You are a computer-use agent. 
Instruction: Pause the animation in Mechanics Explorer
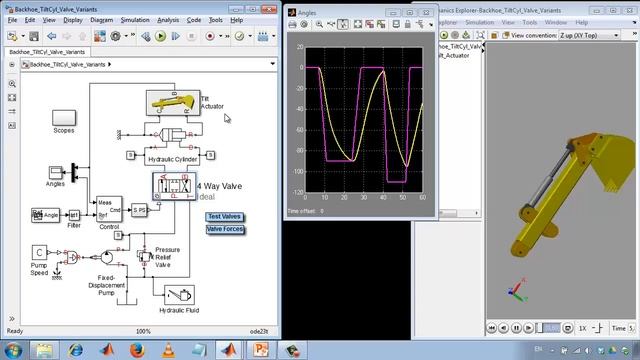[516, 328]
